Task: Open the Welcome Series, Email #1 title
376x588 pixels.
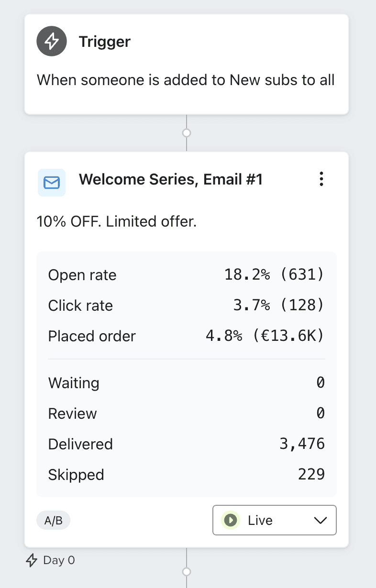Action: (171, 179)
